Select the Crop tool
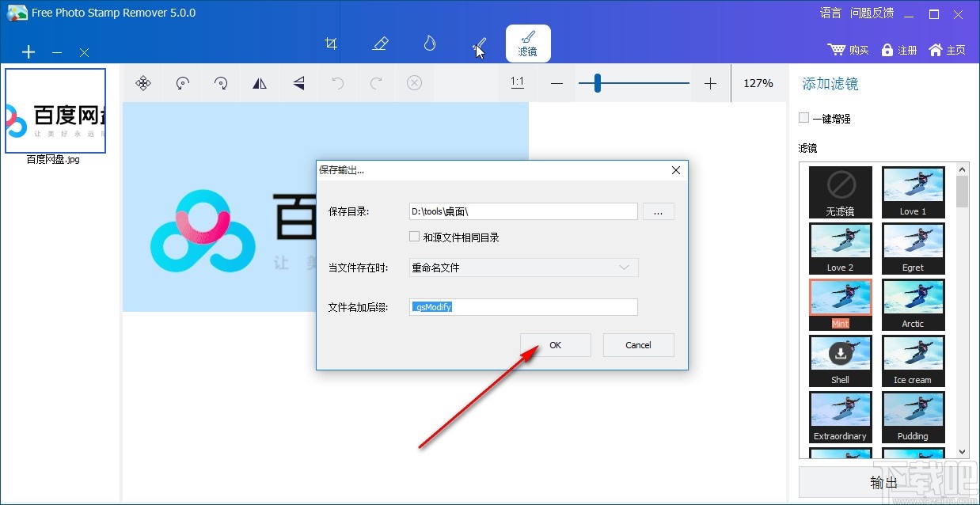Screen dimensions: 980x505 tap(331, 44)
